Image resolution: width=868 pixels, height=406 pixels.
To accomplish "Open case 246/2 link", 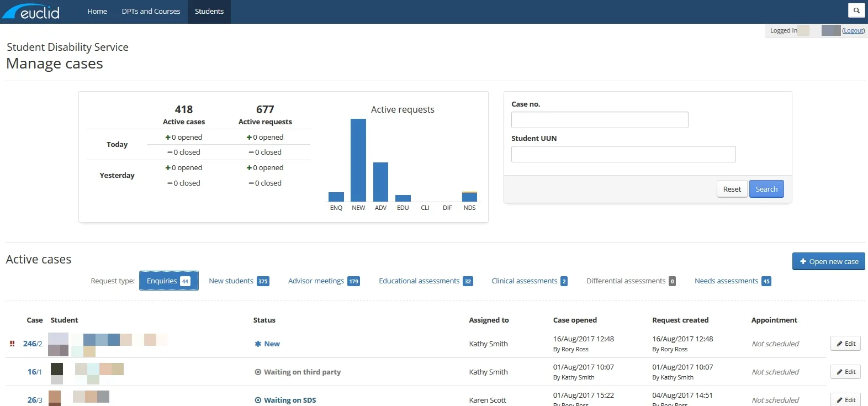I will tap(33, 344).
